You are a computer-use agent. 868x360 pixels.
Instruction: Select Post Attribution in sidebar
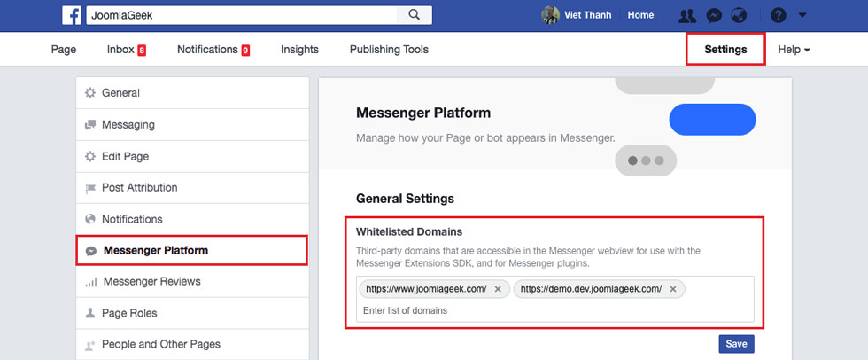(193, 188)
